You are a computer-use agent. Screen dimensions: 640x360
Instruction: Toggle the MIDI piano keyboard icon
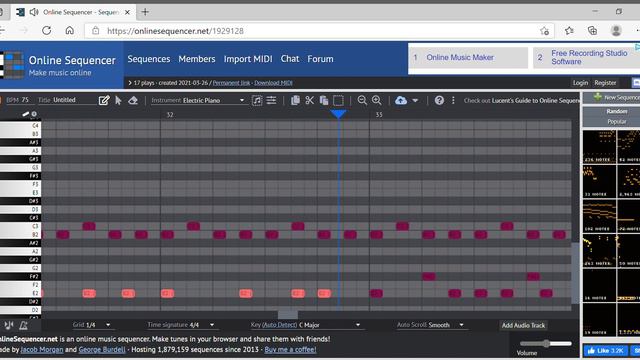[x=9, y=325]
